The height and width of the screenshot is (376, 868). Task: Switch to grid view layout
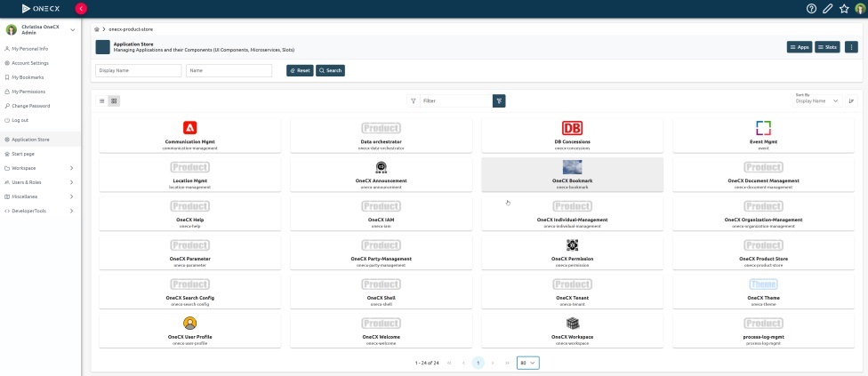114,101
